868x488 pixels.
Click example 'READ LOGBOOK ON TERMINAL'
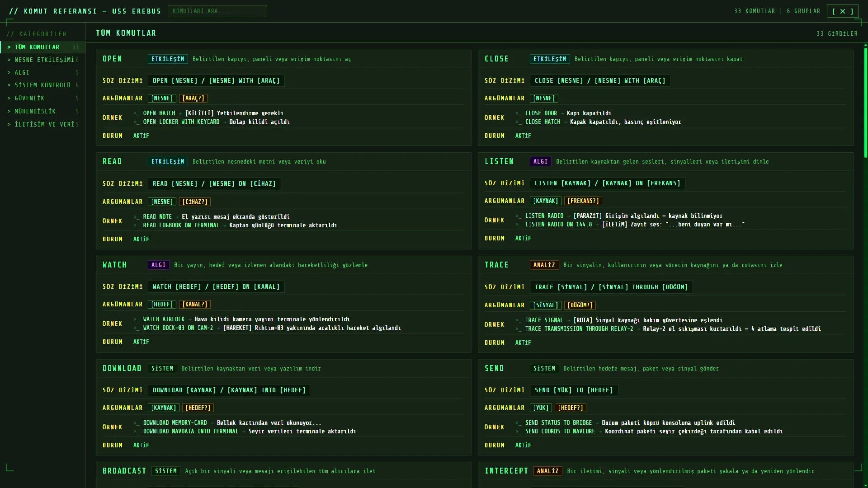181,225
